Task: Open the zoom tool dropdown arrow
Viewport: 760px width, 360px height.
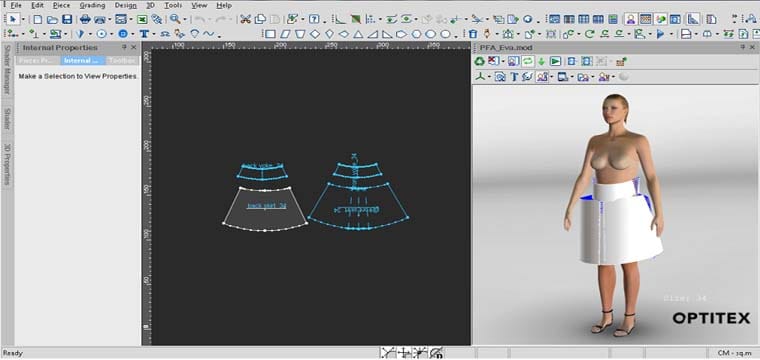Action: point(185,19)
